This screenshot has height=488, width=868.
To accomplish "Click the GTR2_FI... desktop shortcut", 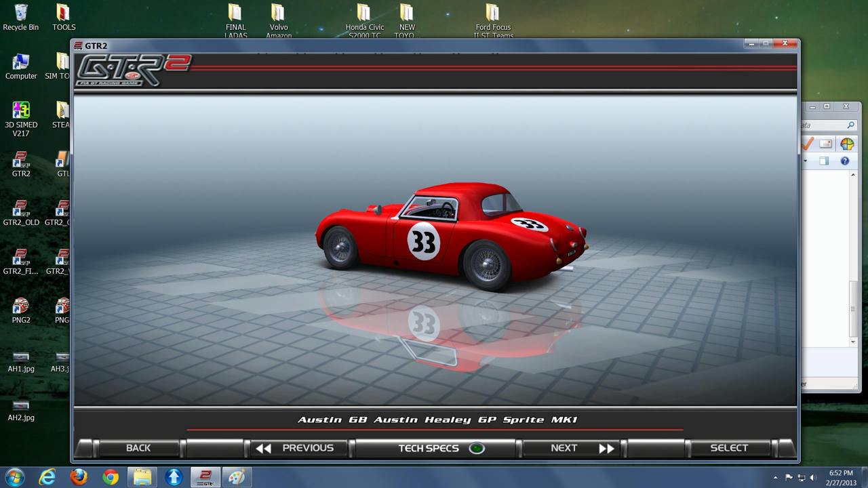I will (21, 262).
